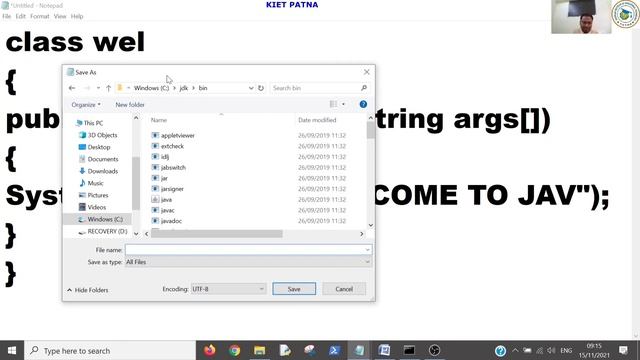
Task: Click the Cancel button
Action: tap(344, 289)
